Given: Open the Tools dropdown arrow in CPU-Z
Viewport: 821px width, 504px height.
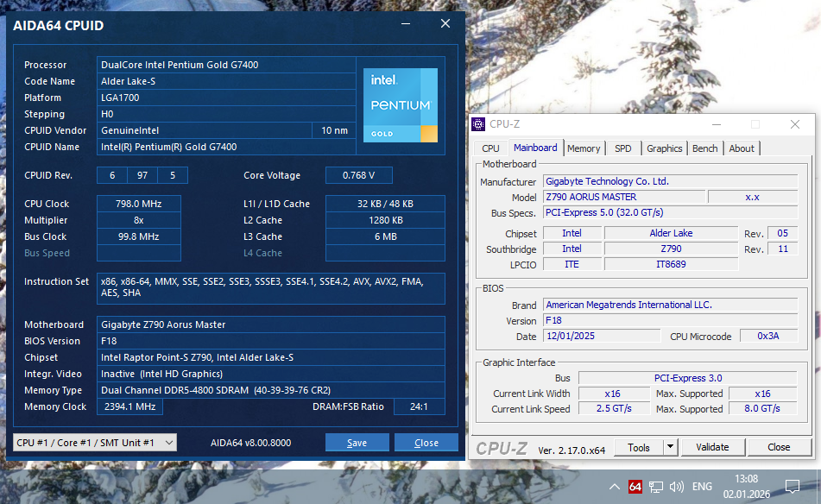Looking at the screenshot, I should (670, 448).
